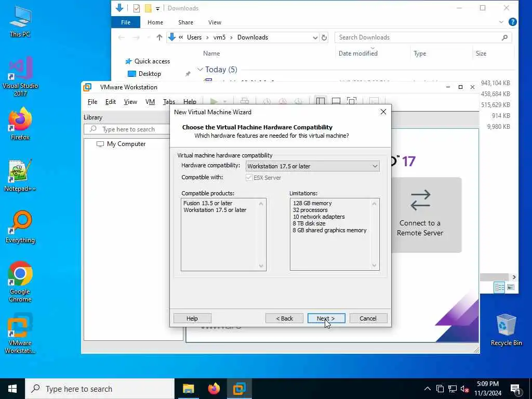The image size is (532, 399).
Task: Sort files by Date modified column
Action: 358,54
